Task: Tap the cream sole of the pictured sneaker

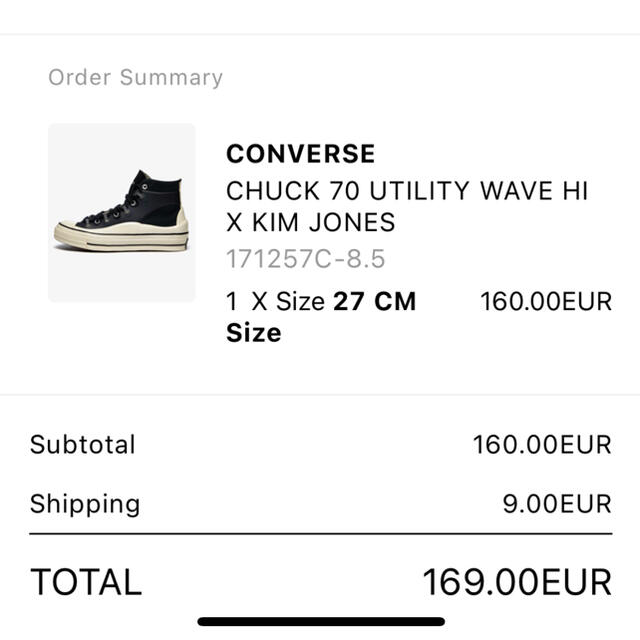Action: (122, 239)
